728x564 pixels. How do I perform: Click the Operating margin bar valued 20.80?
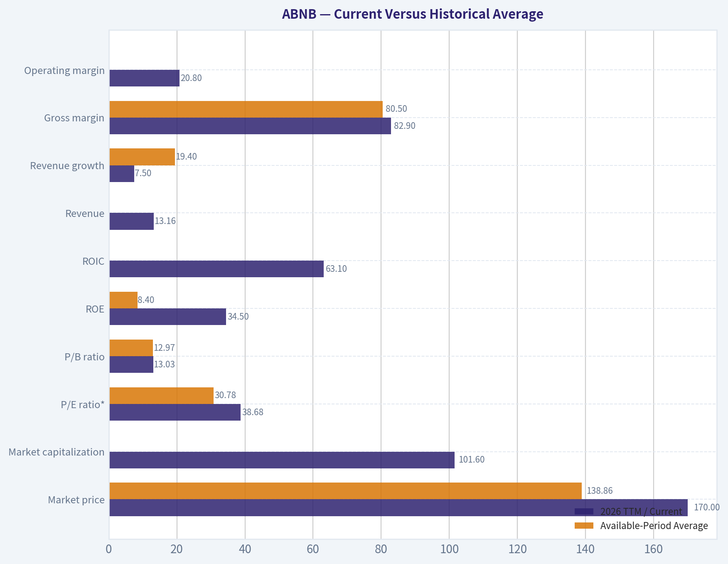coord(145,78)
